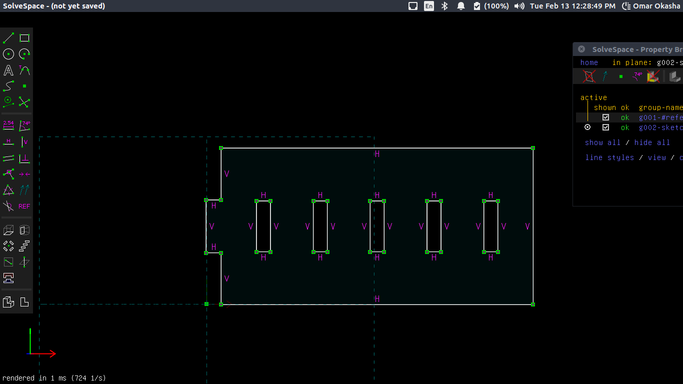
Task: Click the H constraint on the bottom edge
Action: tap(377, 299)
